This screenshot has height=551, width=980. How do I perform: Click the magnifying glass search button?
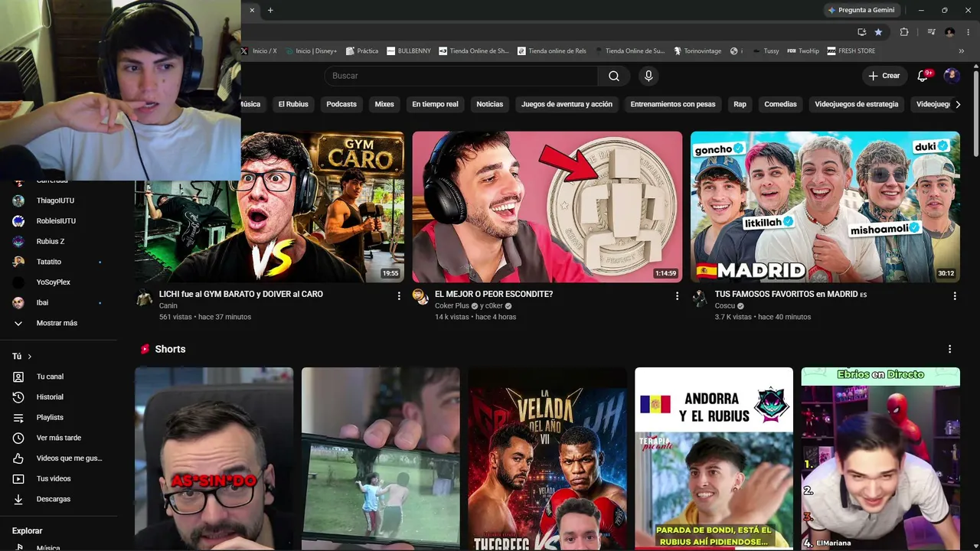[614, 76]
